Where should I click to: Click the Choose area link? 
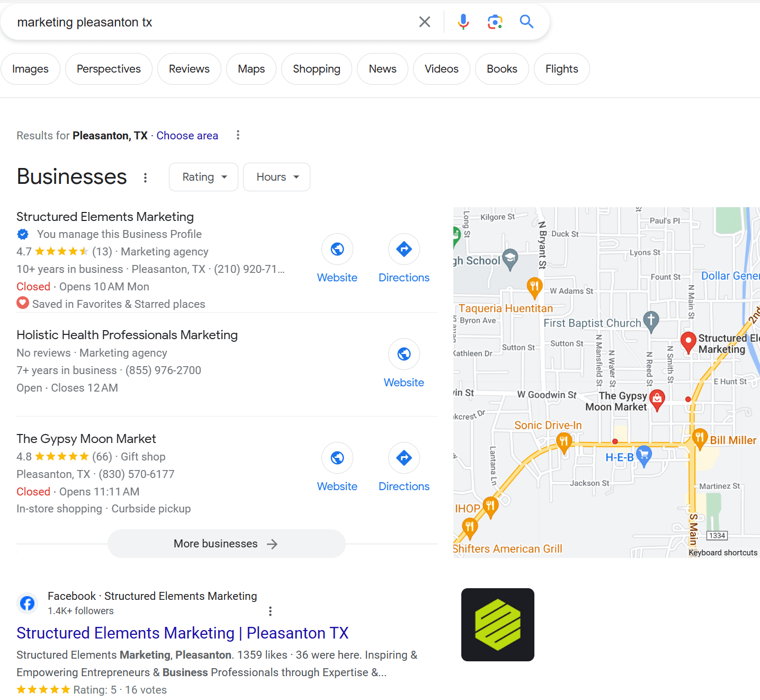point(187,136)
